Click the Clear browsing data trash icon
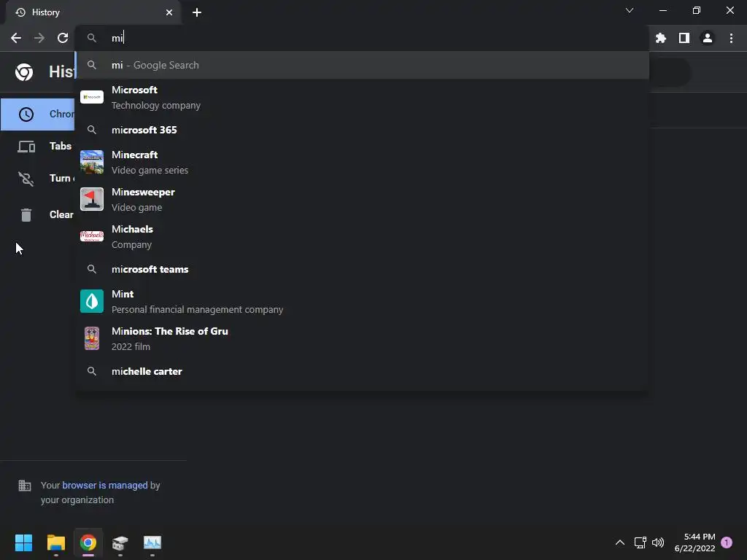 click(x=26, y=215)
